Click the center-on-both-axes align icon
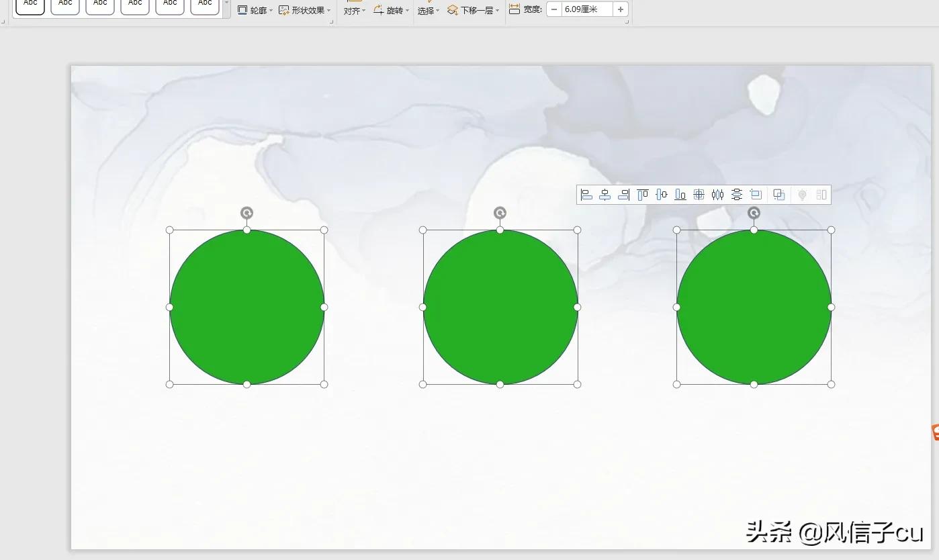The image size is (939, 560). pos(699,195)
